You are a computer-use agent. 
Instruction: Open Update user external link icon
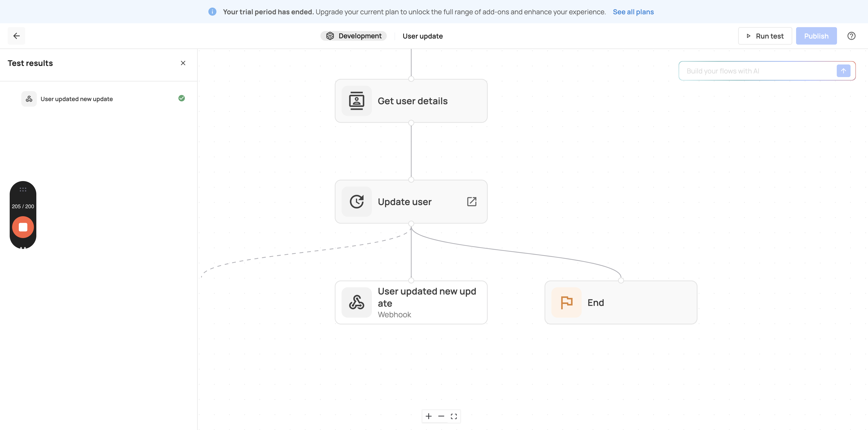tap(471, 202)
